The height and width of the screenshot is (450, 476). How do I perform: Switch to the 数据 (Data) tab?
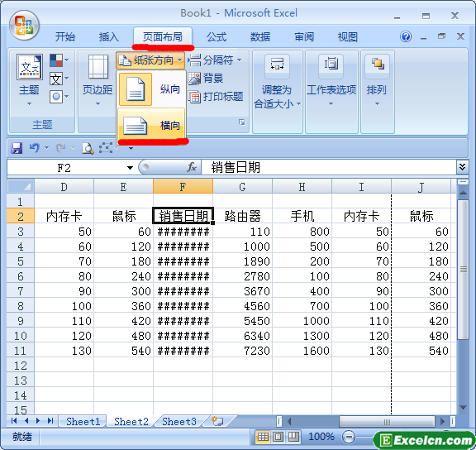260,37
